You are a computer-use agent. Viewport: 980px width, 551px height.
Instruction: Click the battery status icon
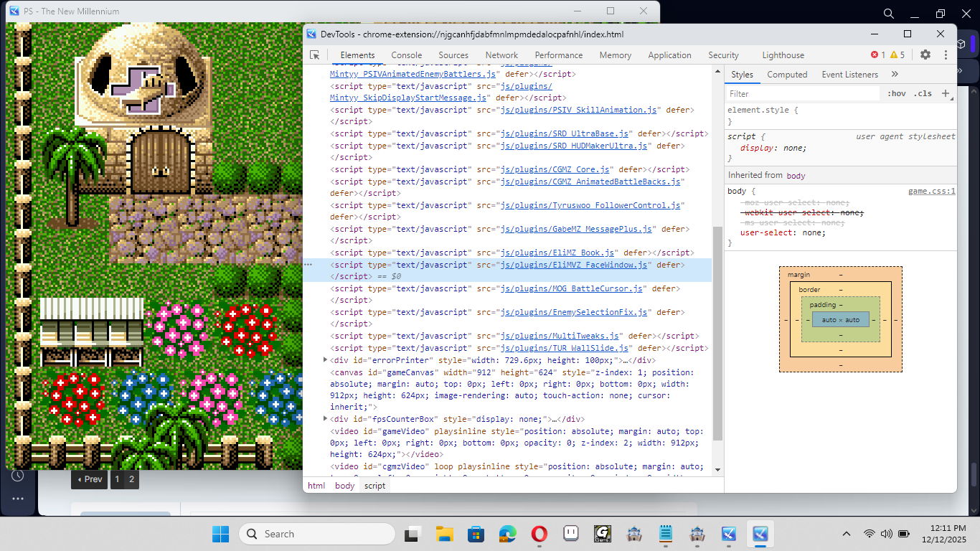pos(904,534)
